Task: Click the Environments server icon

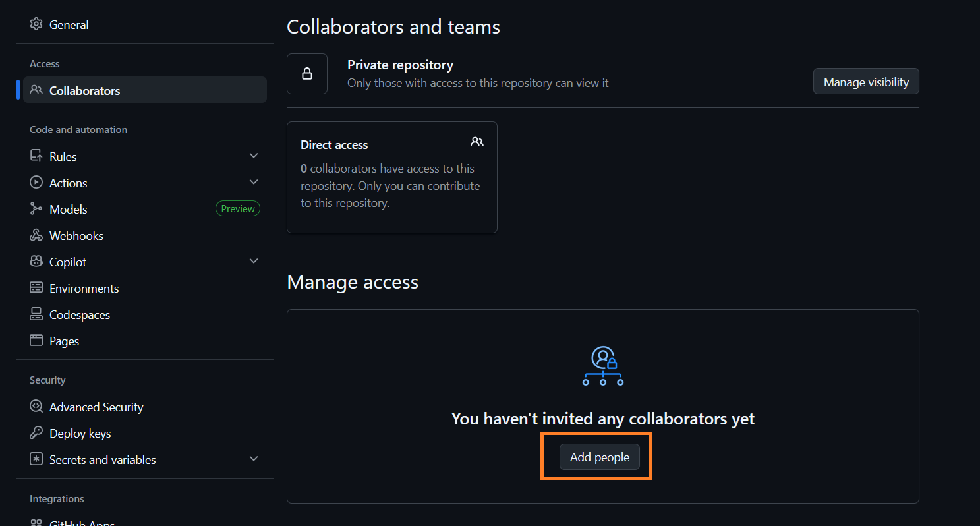Action: 36,288
